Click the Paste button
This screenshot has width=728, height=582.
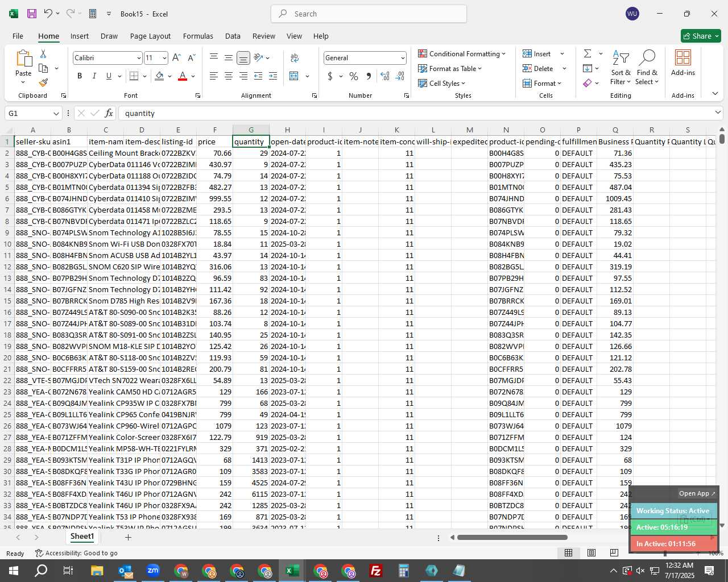[23, 66]
